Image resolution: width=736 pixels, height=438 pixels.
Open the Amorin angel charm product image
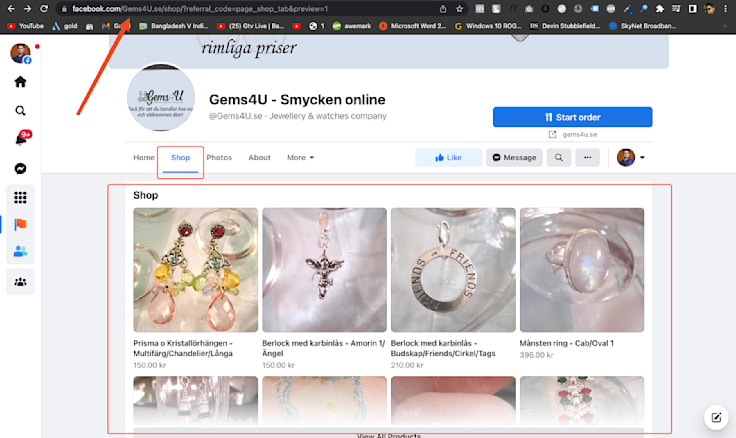click(324, 270)
